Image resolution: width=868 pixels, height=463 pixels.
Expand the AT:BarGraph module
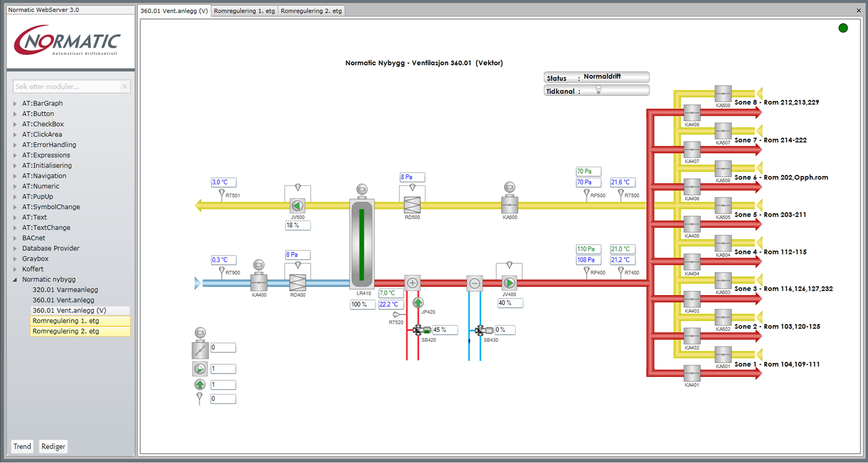tap(15, 103)
